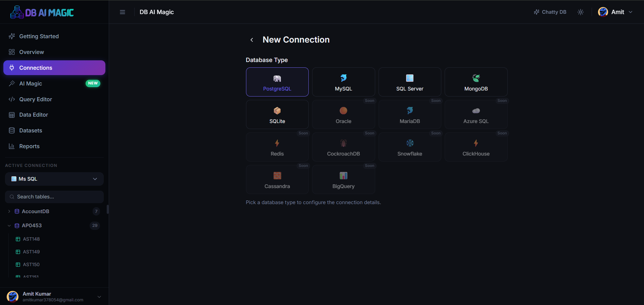The image size is (644, 305).
Task: Open Overview in sidebar
Action: pyautogui.click(x=54, y=52)
